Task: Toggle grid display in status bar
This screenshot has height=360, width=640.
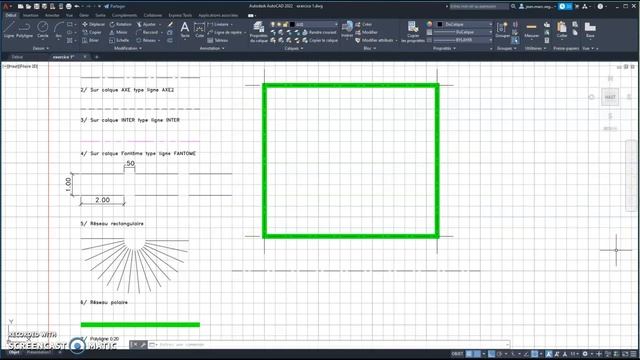Action: [469, 354]
